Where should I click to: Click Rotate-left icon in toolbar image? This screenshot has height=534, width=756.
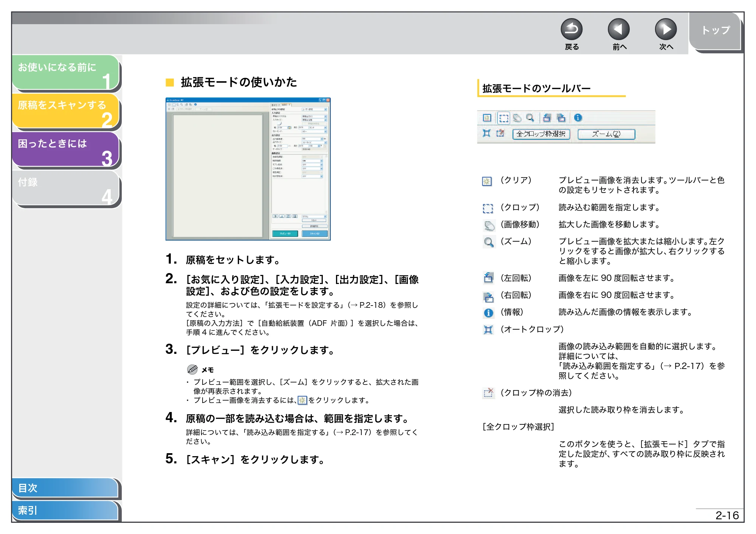tap(547, 118)
